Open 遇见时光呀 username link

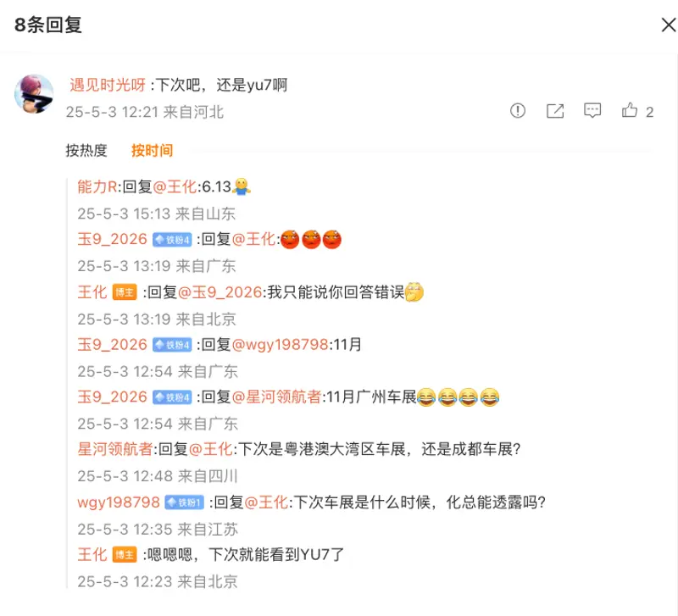[108, 85]
